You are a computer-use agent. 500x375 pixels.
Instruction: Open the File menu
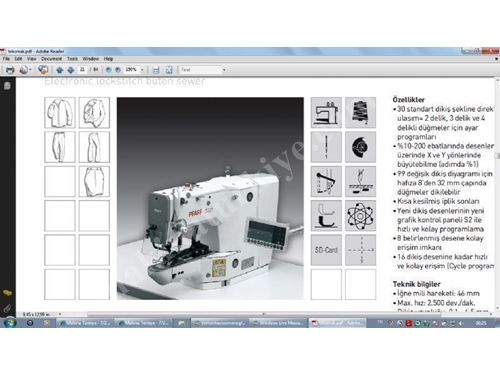coord(6,59)
